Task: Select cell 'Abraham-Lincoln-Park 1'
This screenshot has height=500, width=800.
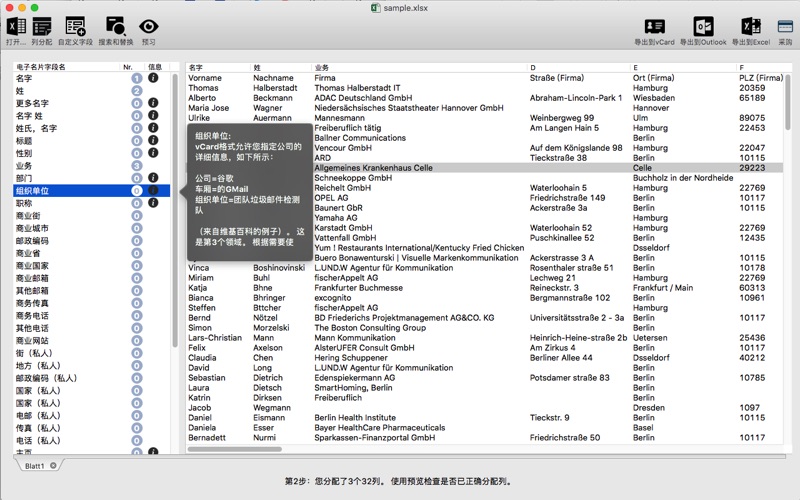Action: click(x=576, y=98)
